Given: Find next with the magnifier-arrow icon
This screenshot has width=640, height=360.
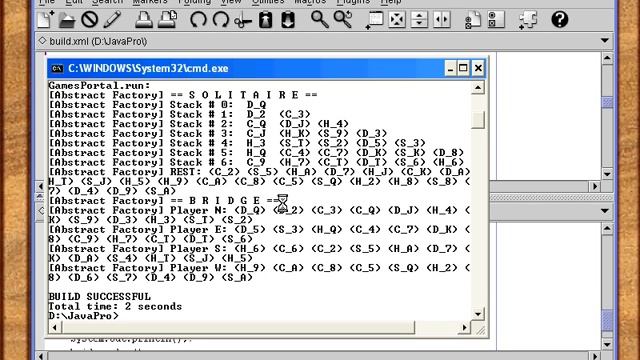Looking at the screenshot, I should [x=342, y=20].
